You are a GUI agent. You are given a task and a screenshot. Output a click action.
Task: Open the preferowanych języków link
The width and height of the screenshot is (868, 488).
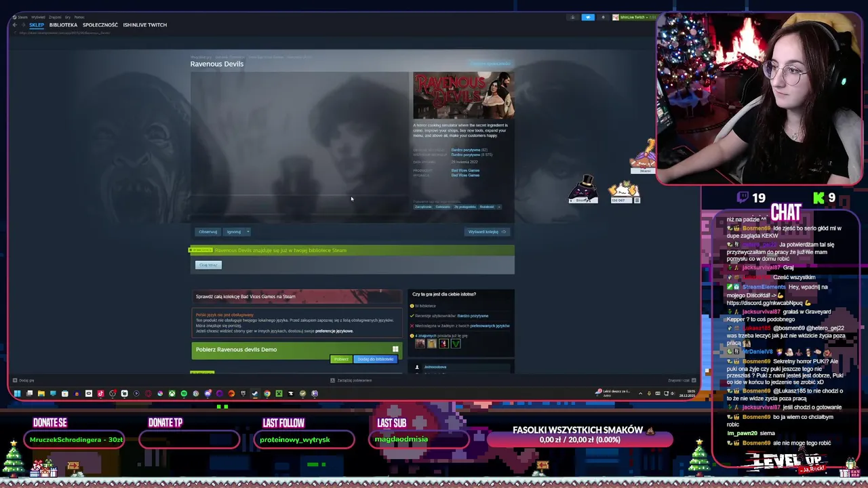(x=490, y=326)
